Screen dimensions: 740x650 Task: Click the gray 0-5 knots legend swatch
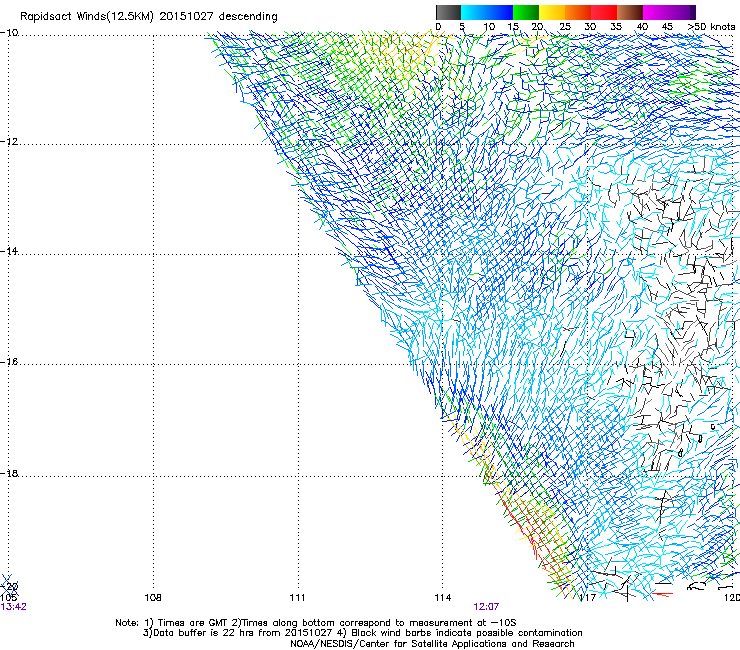click(x=448, y=12)
